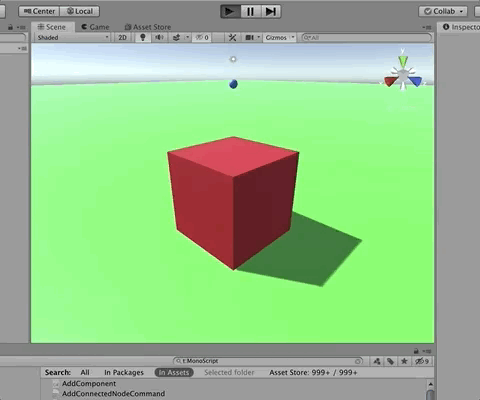The image size is (480, 400).
Task: Click the red X axis cone on the gizmo
Action: (x=390, y=81)
